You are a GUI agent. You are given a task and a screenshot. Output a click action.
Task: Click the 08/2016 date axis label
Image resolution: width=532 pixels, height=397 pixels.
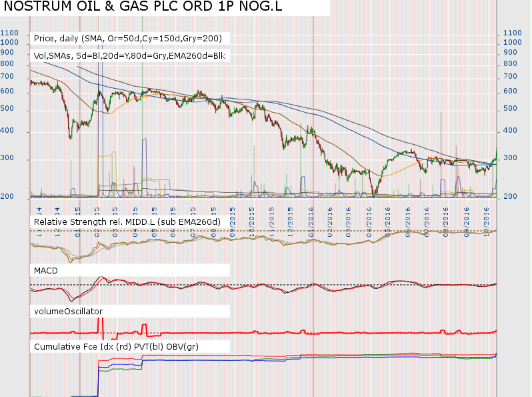pos(445,222)
